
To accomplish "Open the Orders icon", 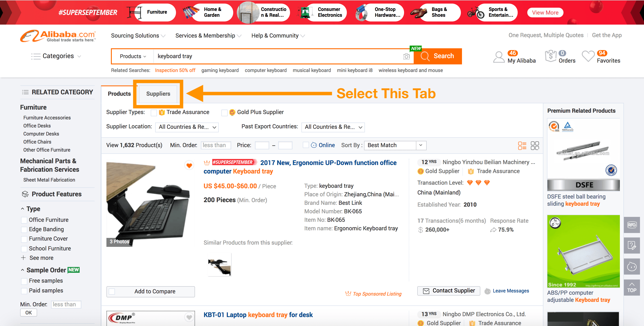I will [x=551, y=57].
